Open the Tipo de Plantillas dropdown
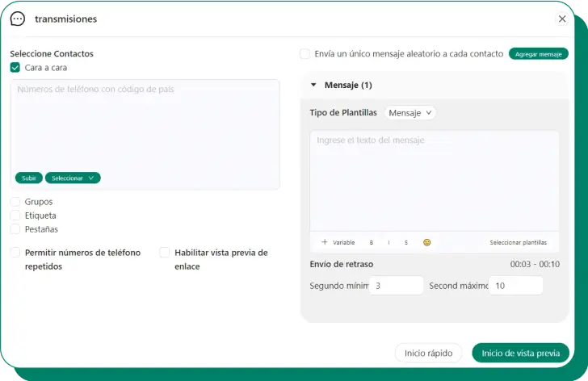Screen dimensions: 588x381 pos(410,113)
